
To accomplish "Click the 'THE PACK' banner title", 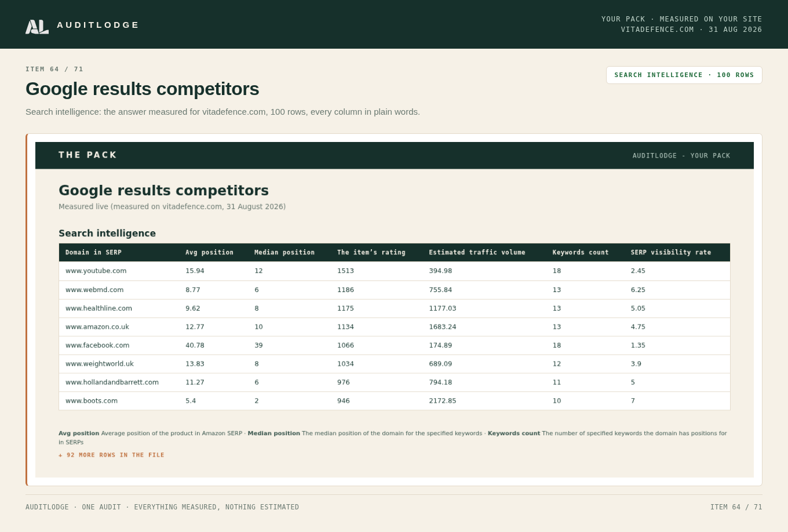I will pyautogui.click(x=87, y=155).
